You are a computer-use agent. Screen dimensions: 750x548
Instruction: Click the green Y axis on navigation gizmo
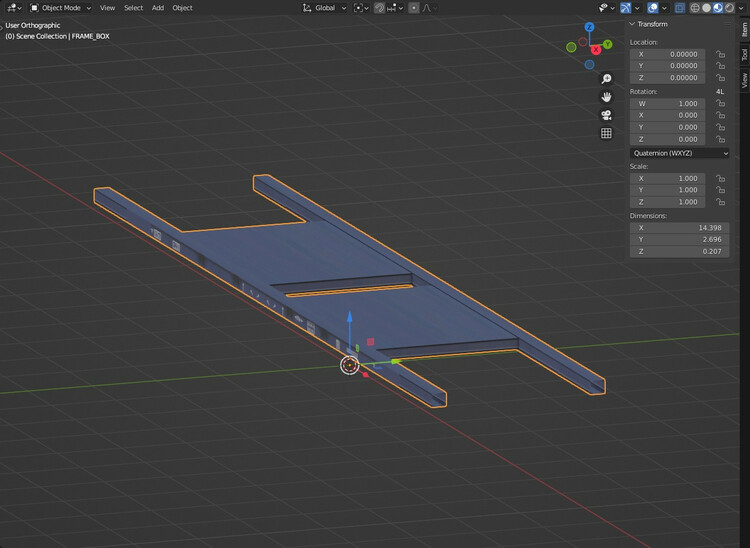607,44
